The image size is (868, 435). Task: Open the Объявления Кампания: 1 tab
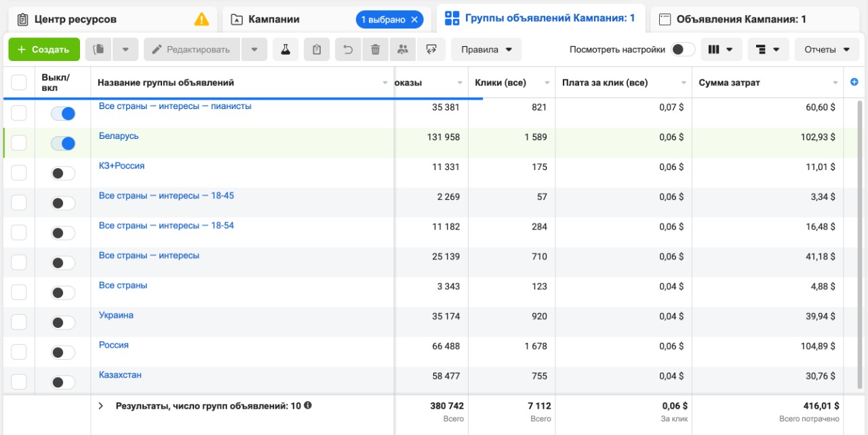741,20
